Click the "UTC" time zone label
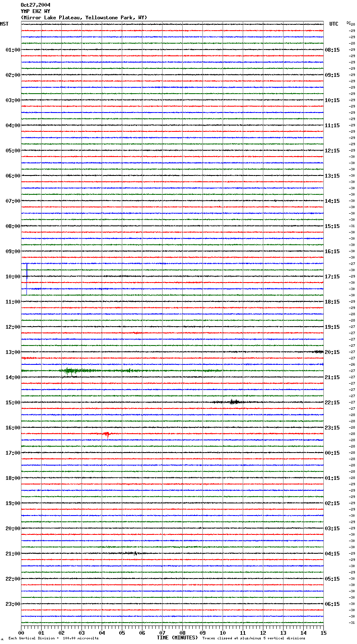357x644 pixels. tap(334, 24)
